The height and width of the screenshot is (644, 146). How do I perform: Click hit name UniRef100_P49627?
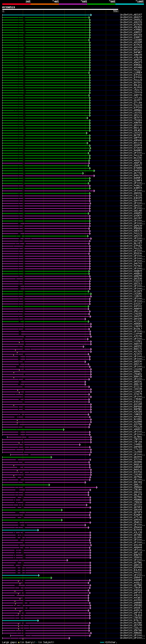[131, 186]
